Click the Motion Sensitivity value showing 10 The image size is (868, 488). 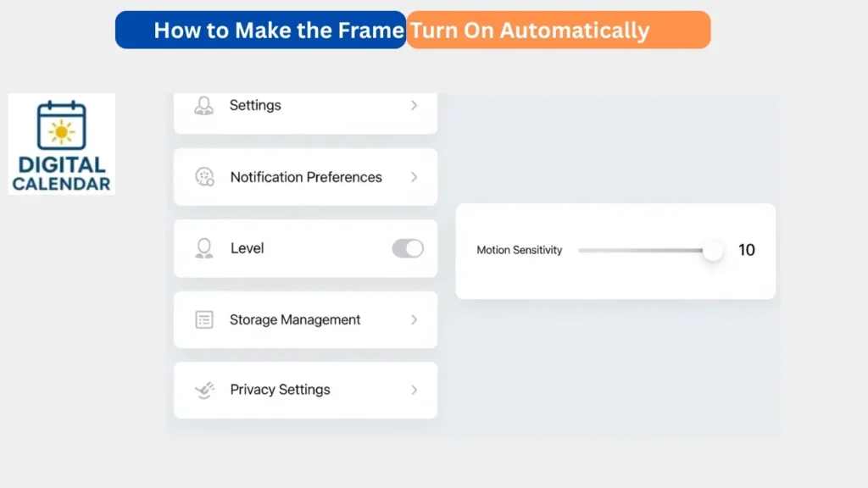[747, 250]
